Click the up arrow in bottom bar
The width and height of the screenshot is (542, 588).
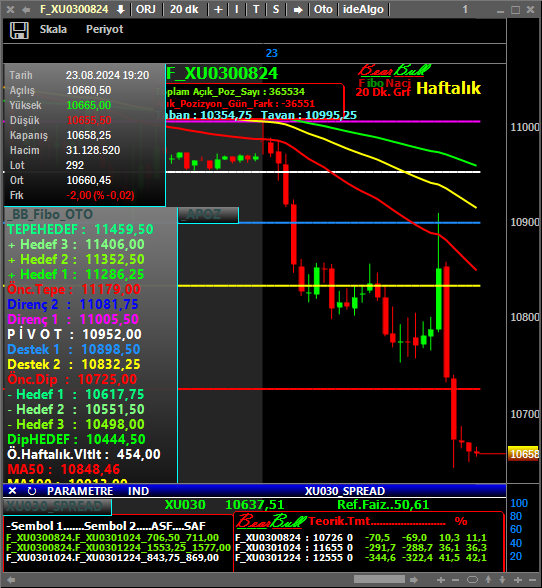click(488, 580)
